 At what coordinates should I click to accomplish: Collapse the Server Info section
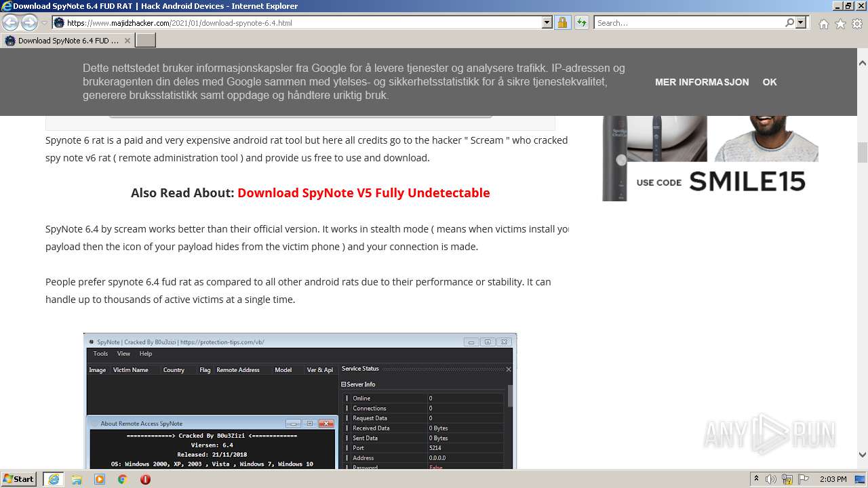pos(344,384)
